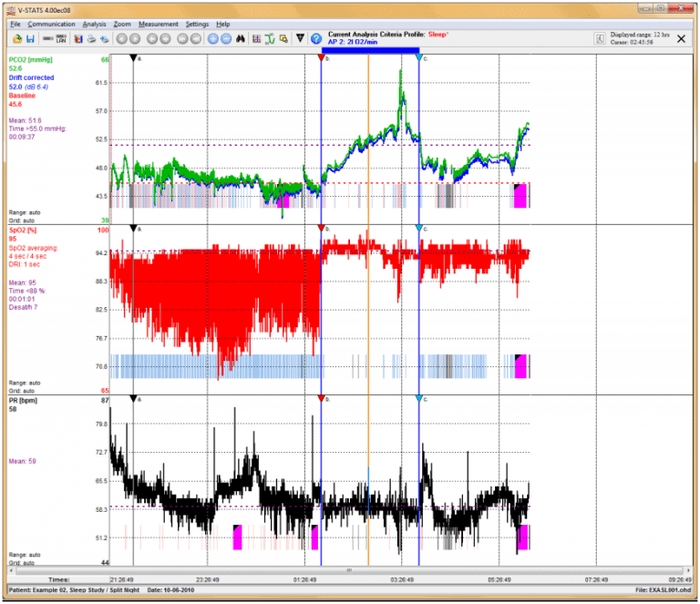The width and height of the screenshot is (700, 604).
Task: Click the blue zoom in plus icon
Action: tap(212, 39)
